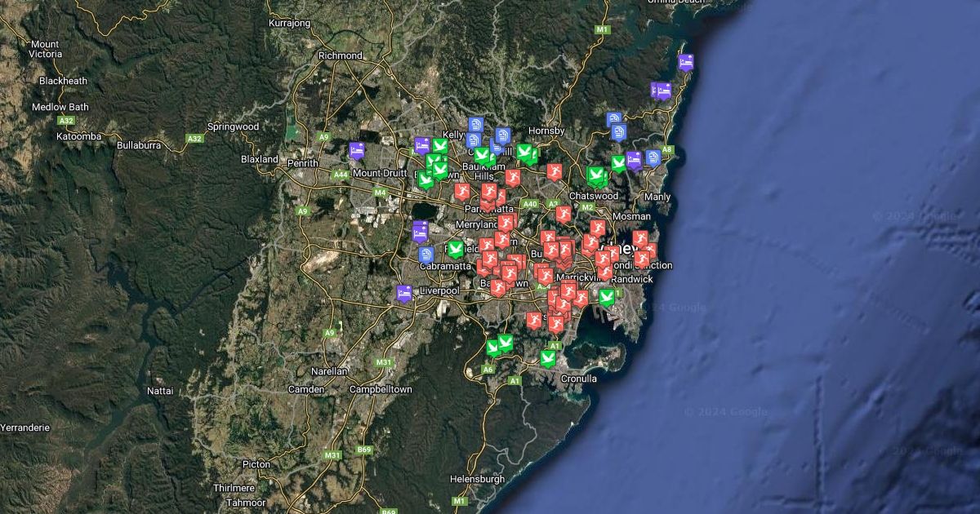Image resolution: width=980 pixels, height=514 pixels.
Task: Select the Picton town label
Action: (x=256, y=464)
